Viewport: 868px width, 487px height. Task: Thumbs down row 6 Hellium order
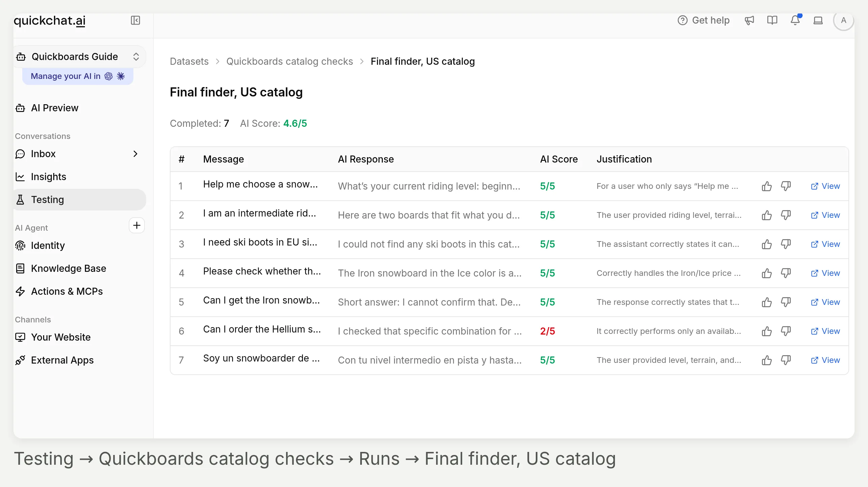coord(786,331)
